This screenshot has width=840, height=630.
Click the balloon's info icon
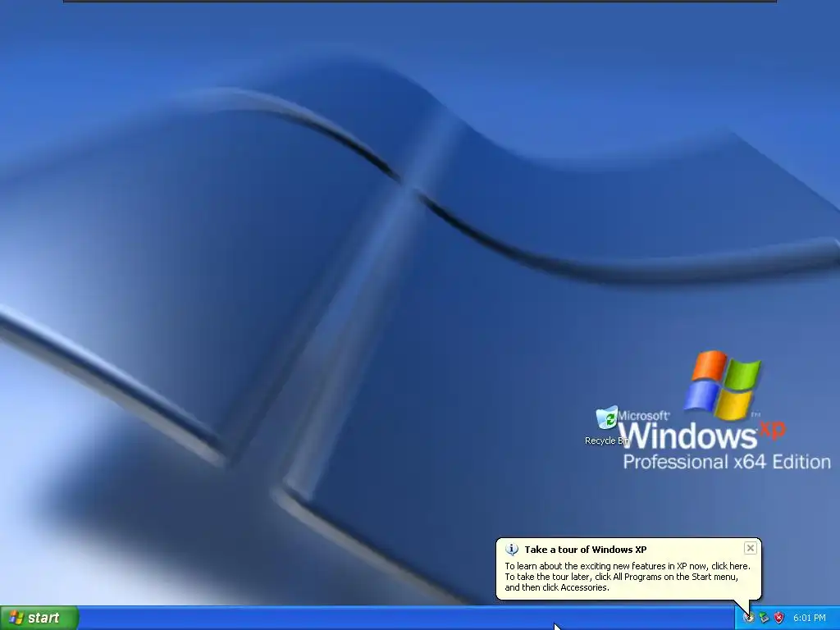click(x=512, y=549)
